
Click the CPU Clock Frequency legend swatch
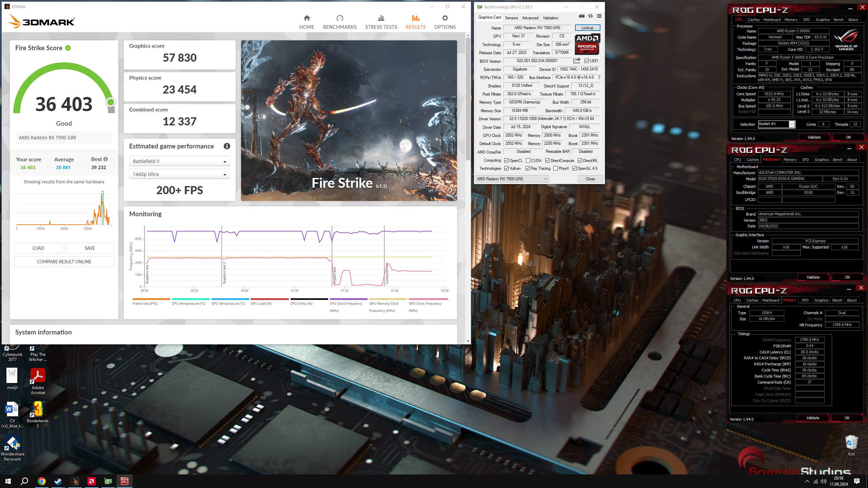click(x=349, y=299)
